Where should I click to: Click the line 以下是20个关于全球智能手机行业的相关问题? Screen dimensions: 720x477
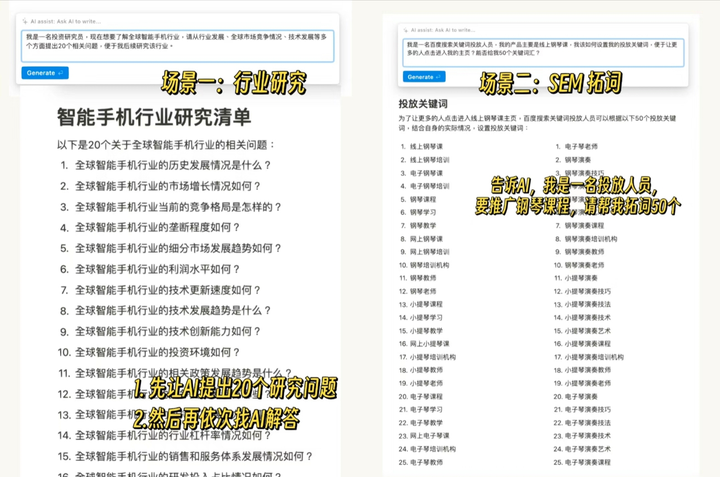166,145
